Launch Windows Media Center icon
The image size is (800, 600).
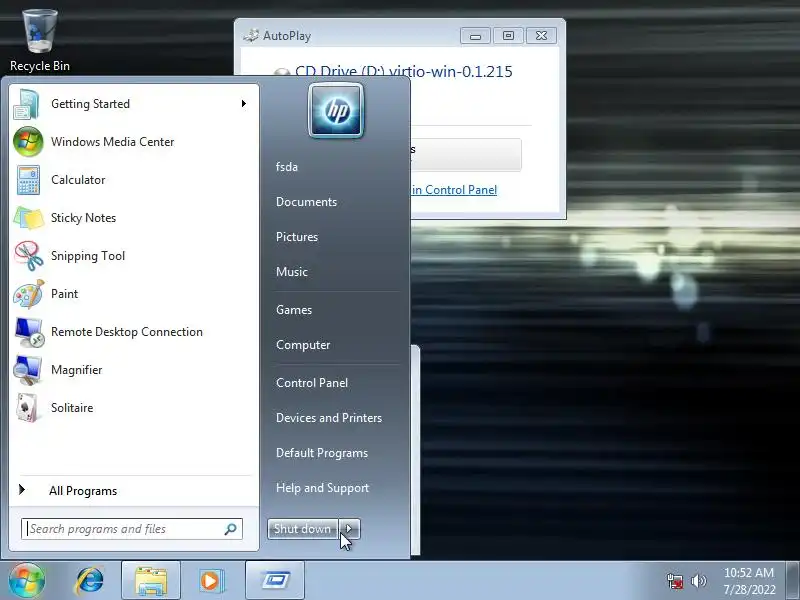point(28,142)
